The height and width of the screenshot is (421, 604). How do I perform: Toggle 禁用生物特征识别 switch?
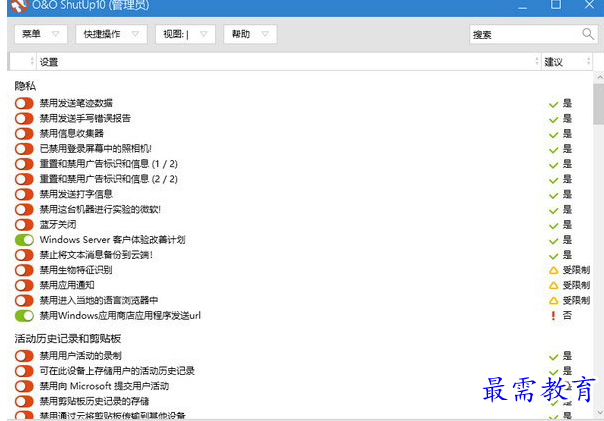[24, 270]
